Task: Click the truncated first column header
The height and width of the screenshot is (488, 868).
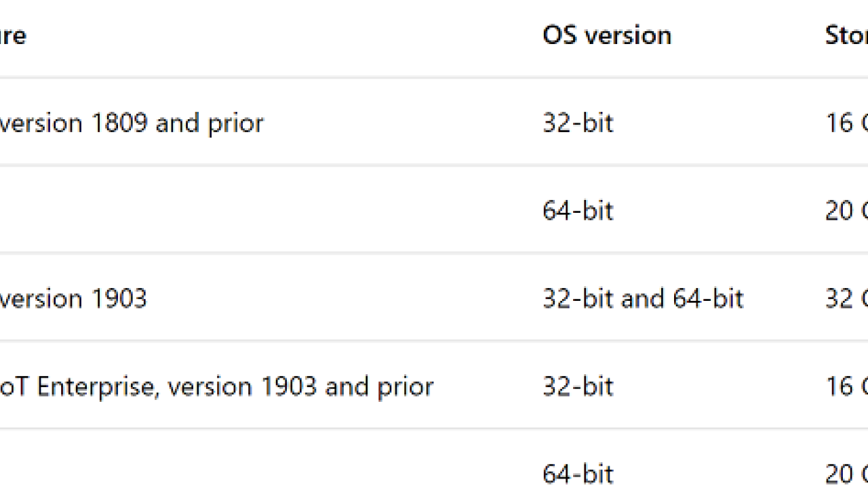Action: (13, 35)
